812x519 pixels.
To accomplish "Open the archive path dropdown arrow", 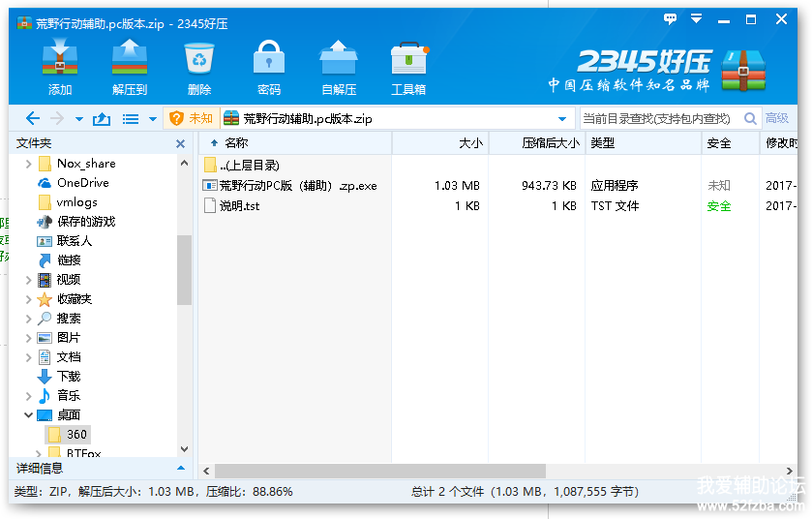I will 563,119.
